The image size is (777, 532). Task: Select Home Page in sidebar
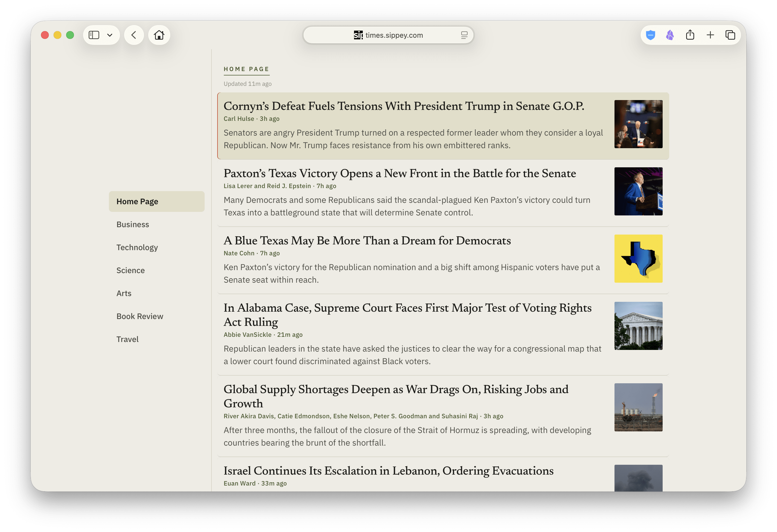[156, 201]
